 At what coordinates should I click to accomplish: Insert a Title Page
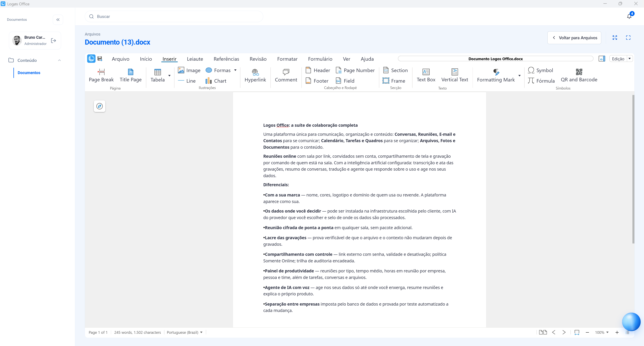pos(131,75)
